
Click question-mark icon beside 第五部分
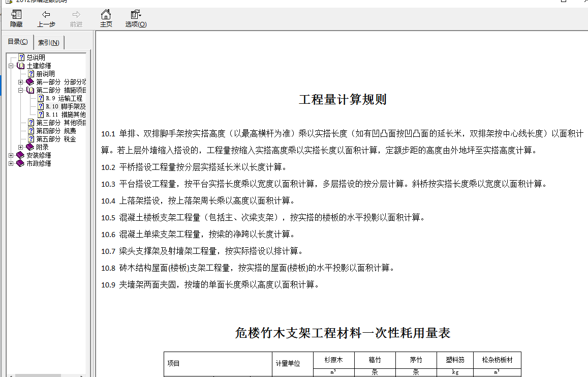[x=31, y=139]
